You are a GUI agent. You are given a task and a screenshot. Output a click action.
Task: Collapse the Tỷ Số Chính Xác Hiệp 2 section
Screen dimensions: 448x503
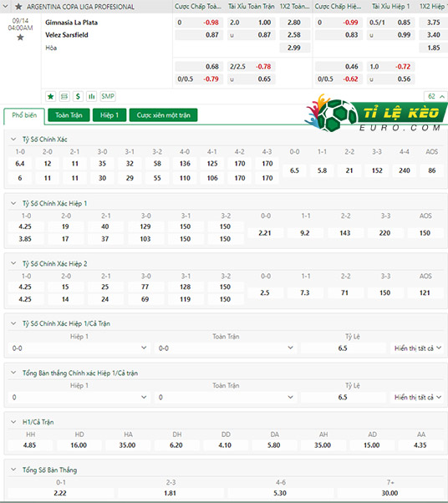13,263
